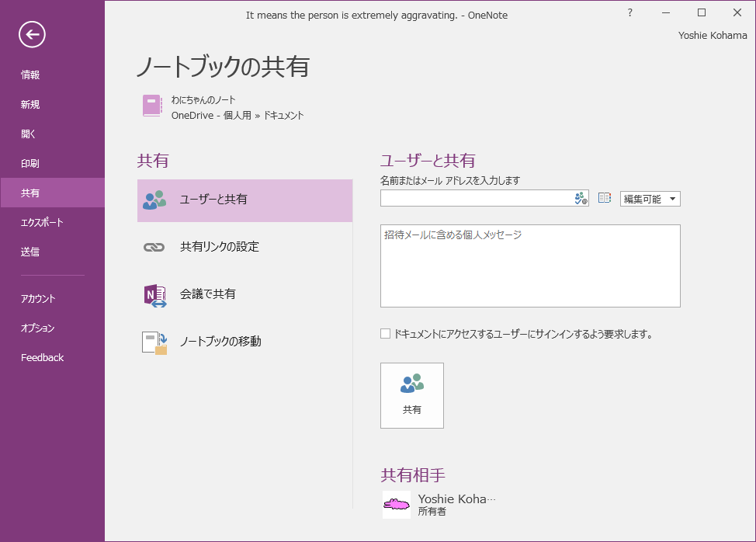This screenshot has height=542, width=756.
Task: Click わにちゃんのノート notebook name
Action: tap(203, 100)
